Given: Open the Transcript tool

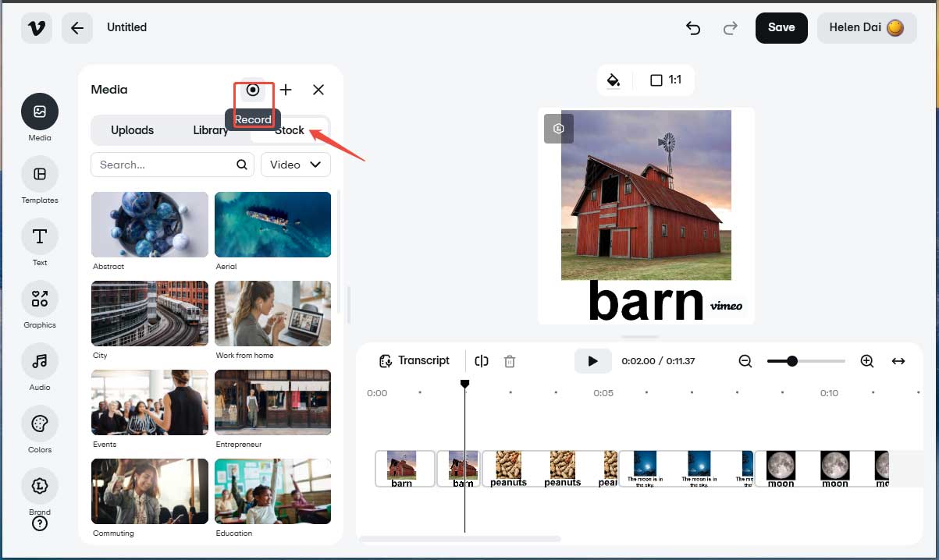Looking at the screenshot, I should pos(415,360).
